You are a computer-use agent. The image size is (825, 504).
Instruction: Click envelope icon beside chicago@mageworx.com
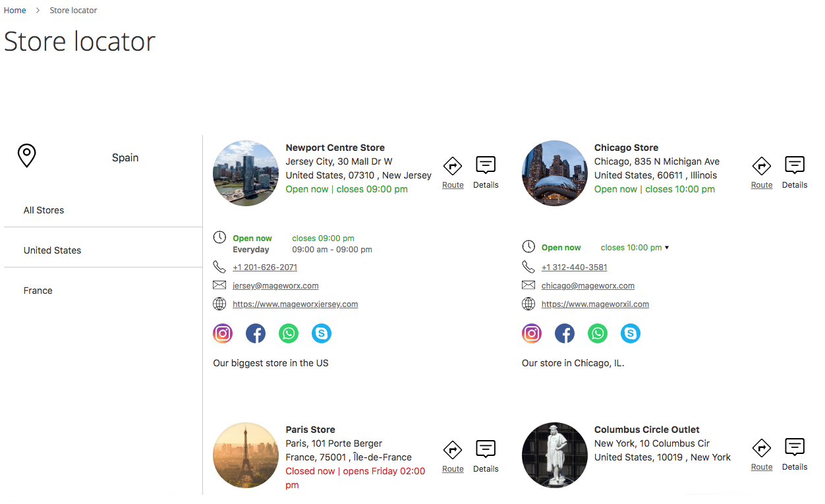click(528, 285)
